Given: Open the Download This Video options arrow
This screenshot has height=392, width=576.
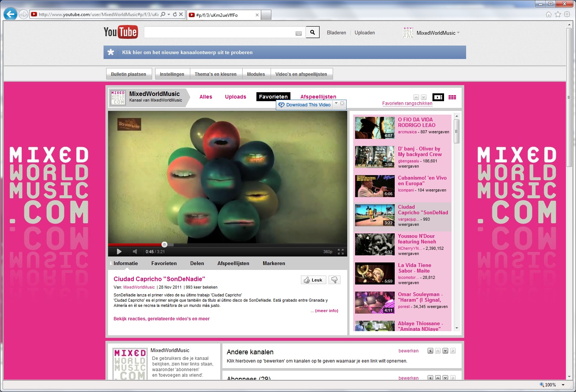Looking at the screenshot, I should (336, 103).
